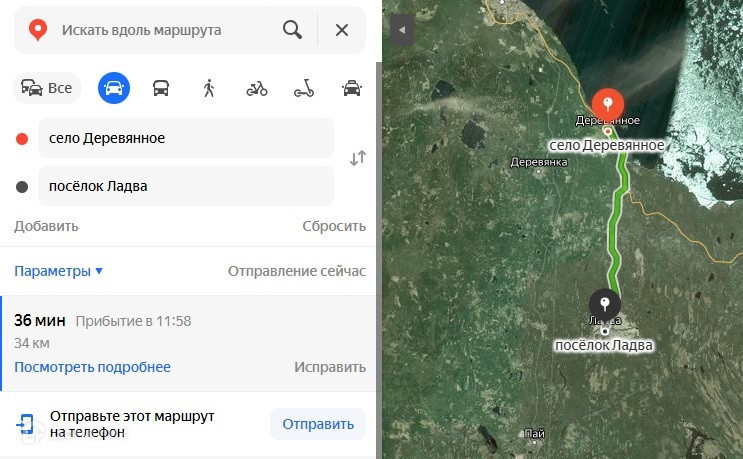
Task: Pick the scooter route mode
Action: point(304,88)
